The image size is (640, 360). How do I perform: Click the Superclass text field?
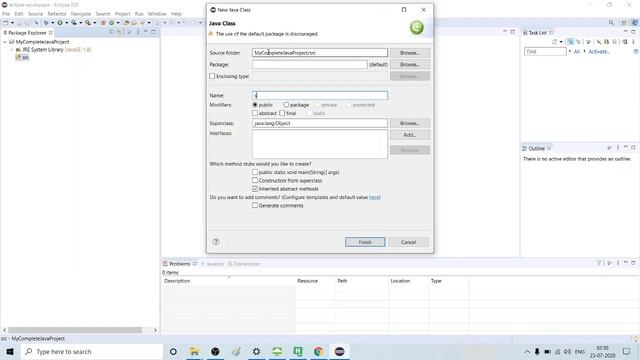[x=320, y=123]
